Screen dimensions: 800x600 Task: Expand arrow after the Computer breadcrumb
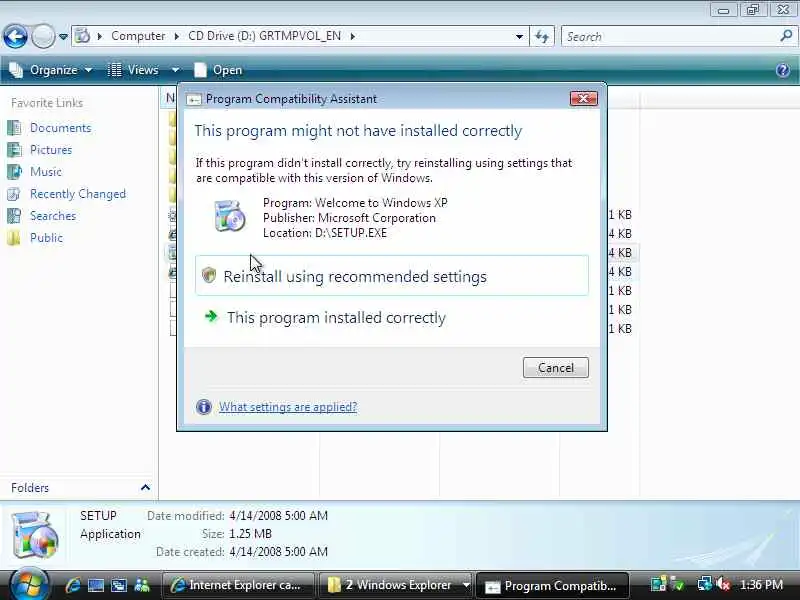[177, 37]
